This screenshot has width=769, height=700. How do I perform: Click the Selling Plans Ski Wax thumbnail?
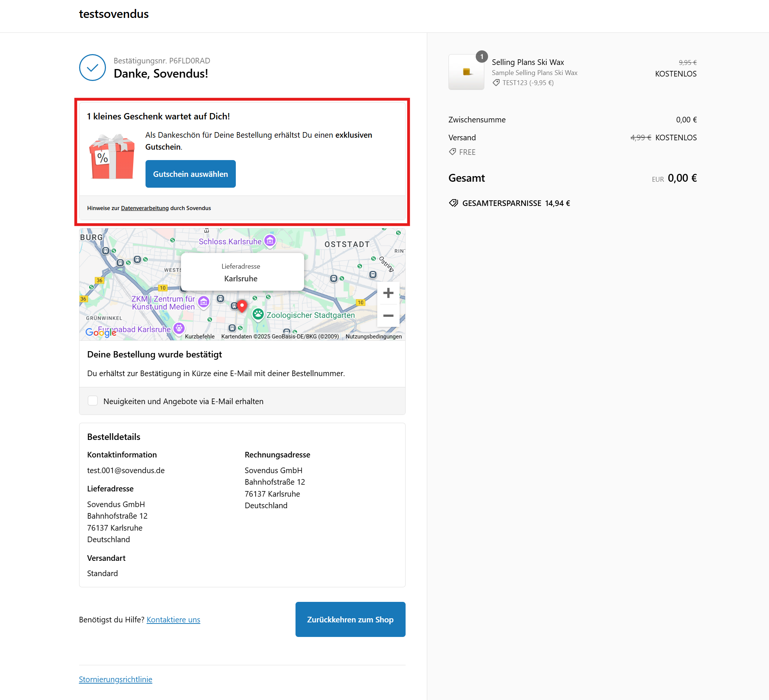coord(466,72)
